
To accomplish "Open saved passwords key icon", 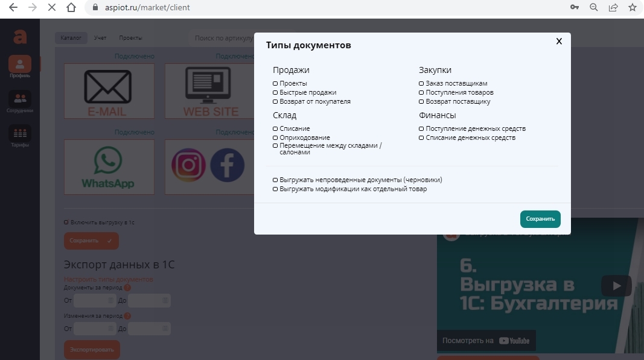I will tap(574, 7).
